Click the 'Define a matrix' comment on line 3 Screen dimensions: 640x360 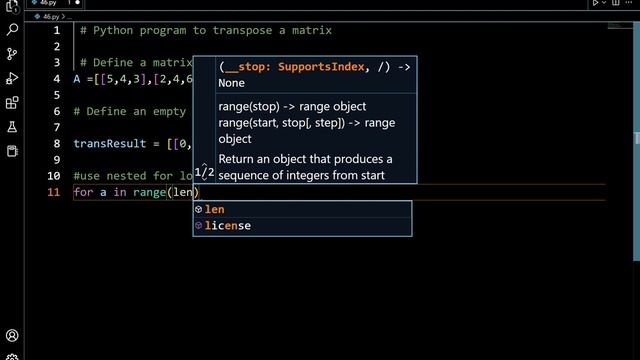point(136,62)
